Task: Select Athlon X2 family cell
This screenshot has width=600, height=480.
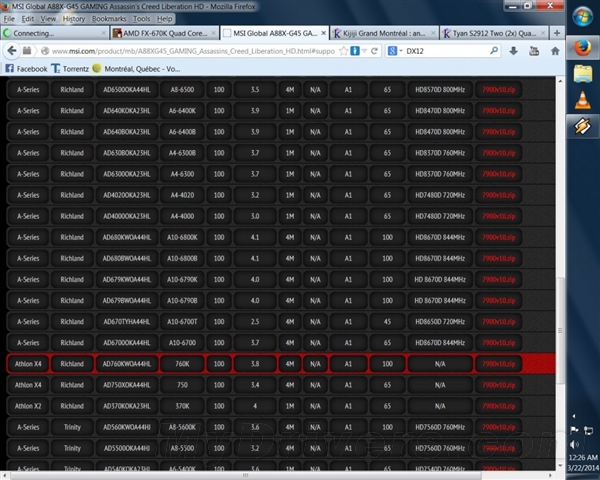Action: click(28, 406)
